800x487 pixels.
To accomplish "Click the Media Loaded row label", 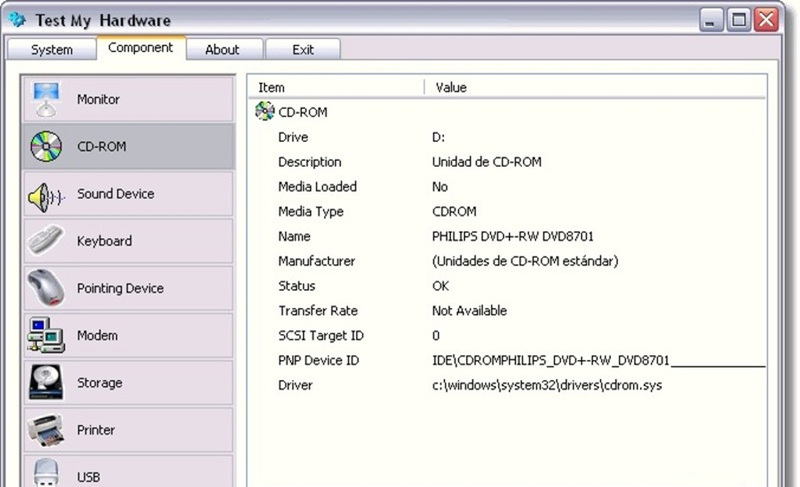I will point(317,187).
